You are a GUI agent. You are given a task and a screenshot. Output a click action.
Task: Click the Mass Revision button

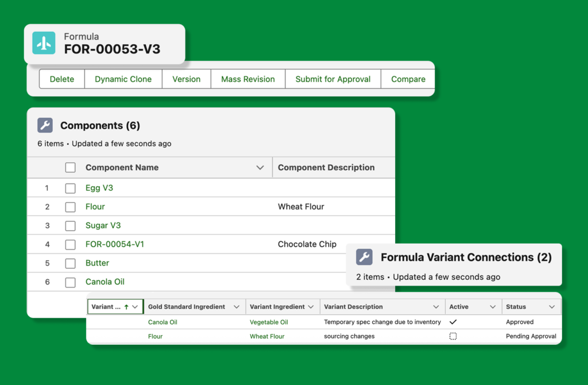point(248,79)
